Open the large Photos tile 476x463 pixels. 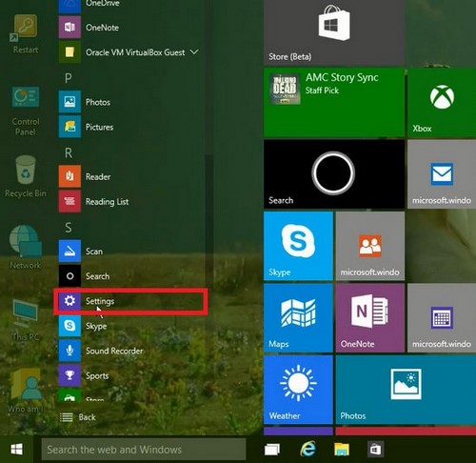[x=406, y=390]
